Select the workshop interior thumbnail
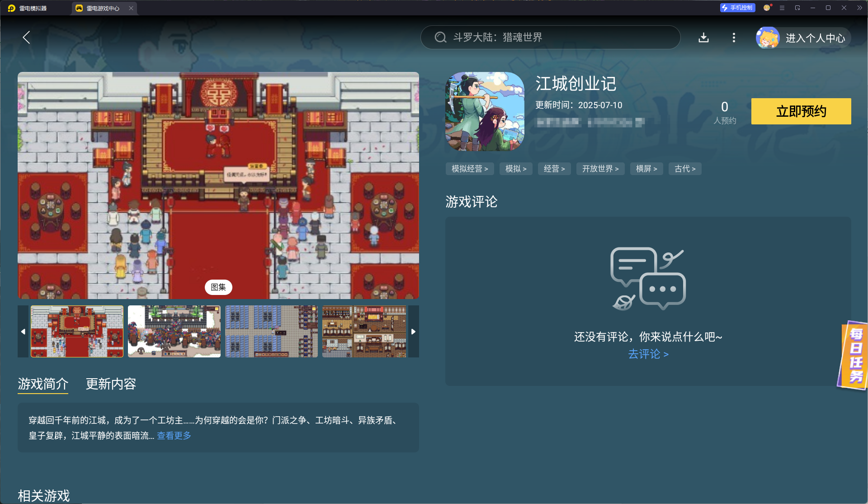 pyautogui.click(x=364, y=332)
